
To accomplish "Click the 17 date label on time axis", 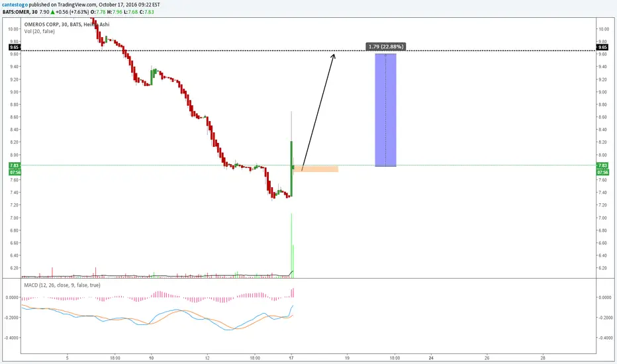I will 291,357.
